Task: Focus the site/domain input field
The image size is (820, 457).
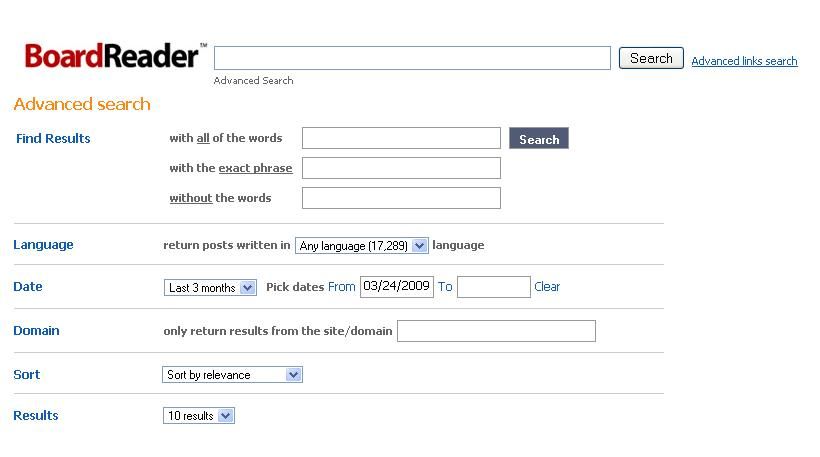Action: pos(496,331)
